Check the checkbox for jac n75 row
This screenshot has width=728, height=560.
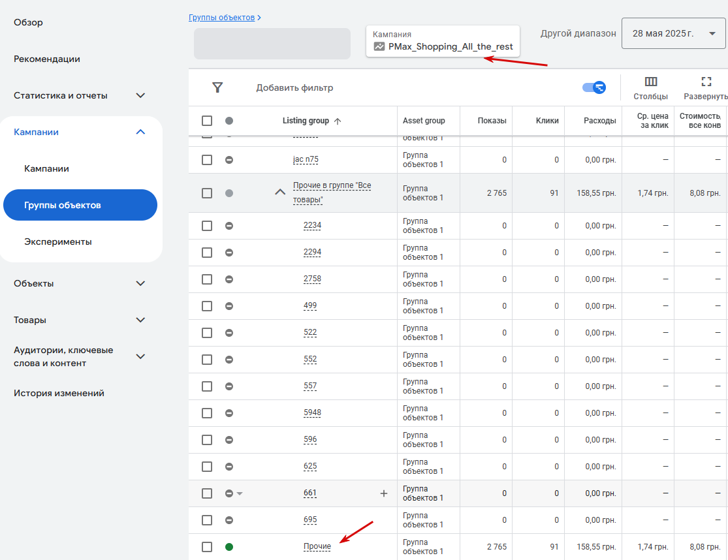click(x=207, y=160)
